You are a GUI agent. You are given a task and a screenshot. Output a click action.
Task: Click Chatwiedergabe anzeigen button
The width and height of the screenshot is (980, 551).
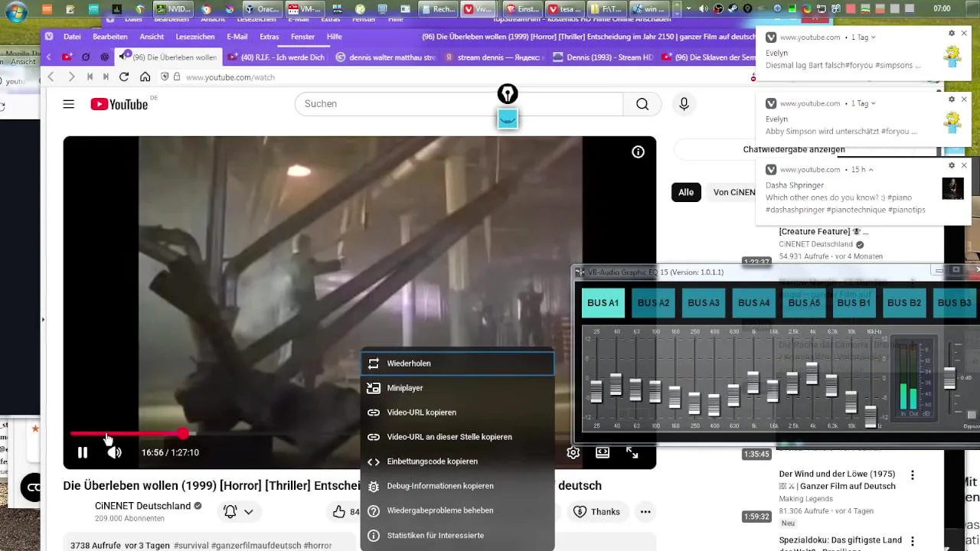pos(794,149)
